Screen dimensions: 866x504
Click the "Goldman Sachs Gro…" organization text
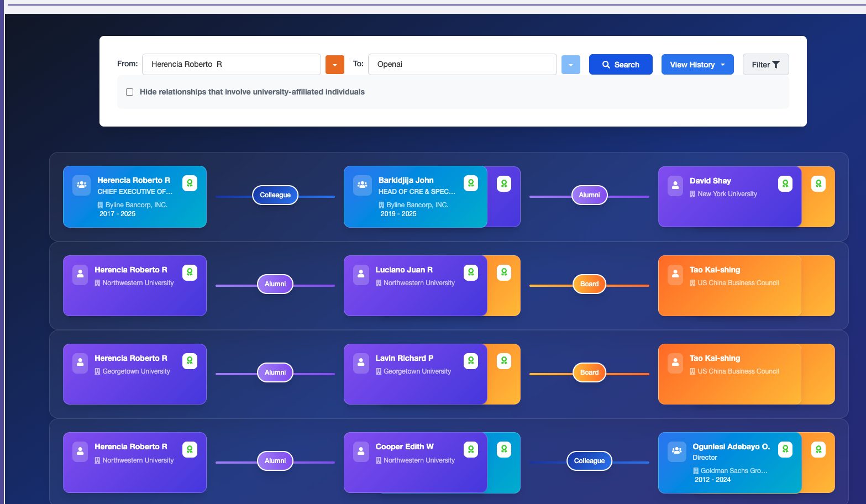(734, 471)
